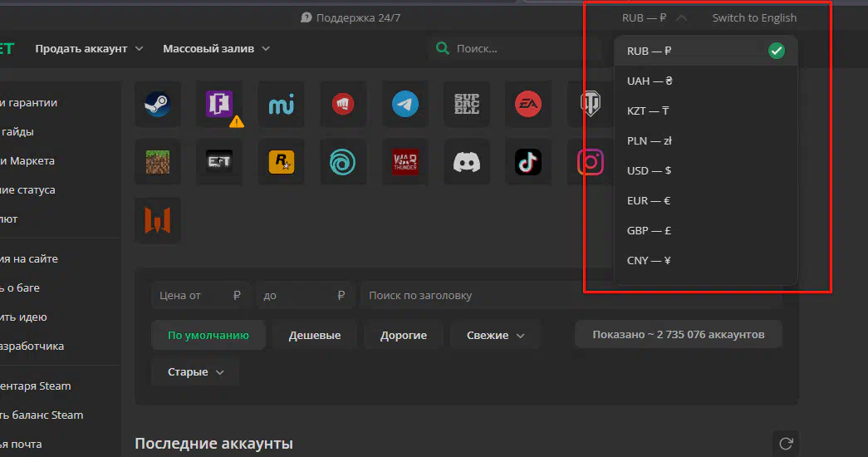
Task: Sort accounts by Дорогие
Action: (x=404, y=335)
